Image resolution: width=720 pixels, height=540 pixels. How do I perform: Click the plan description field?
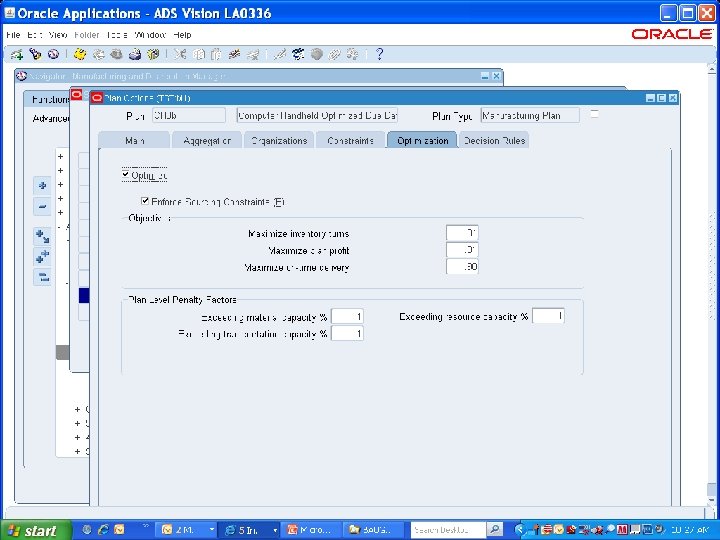tap(317, 115)
